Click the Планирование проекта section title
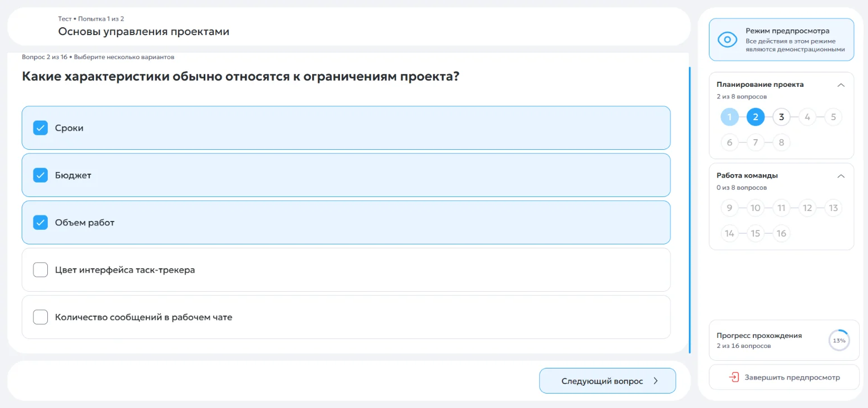Viewport: 868px width, 408px height. click(760, 85)
